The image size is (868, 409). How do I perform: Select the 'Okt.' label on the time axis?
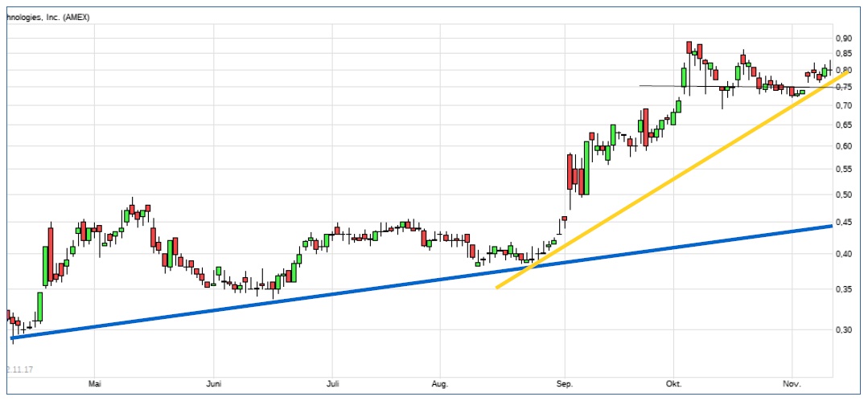click(x=674, y=384)
